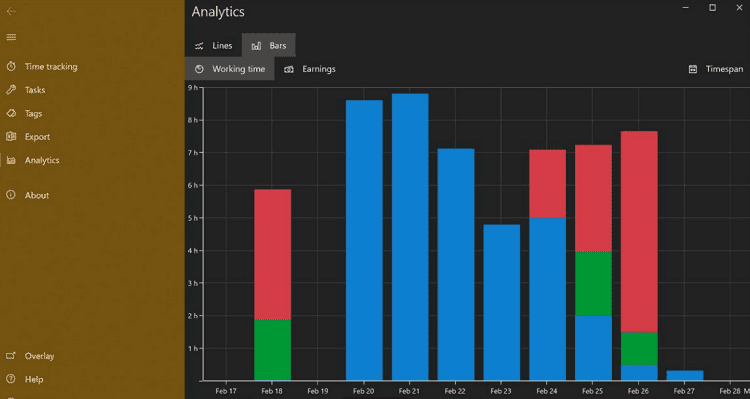Click the Feb 17 axis label
The width and height of the screenshot is (750, 399).
point(226,391)
